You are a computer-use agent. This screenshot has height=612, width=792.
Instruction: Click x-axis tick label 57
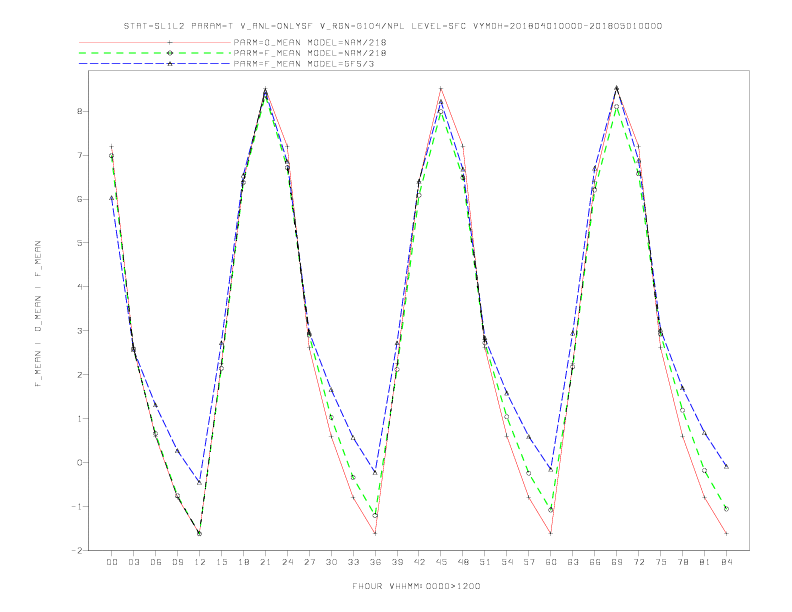click(x=529, y=562)
